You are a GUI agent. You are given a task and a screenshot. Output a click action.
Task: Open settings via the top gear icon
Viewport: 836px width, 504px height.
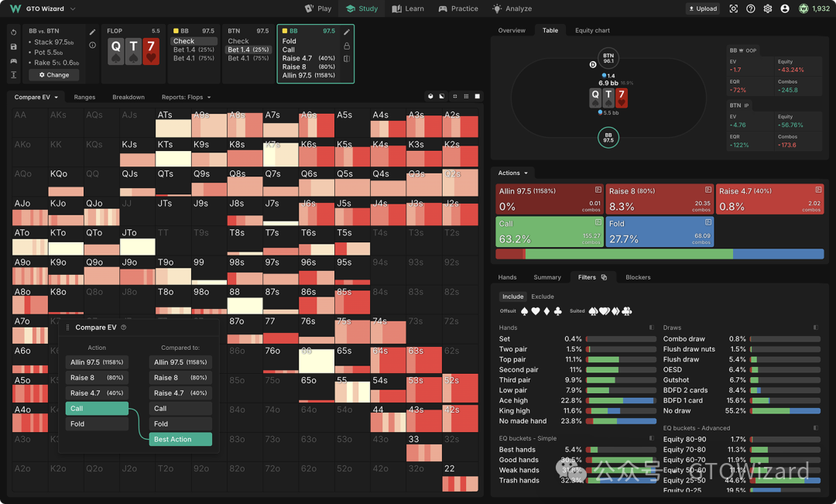coord(768,9)
